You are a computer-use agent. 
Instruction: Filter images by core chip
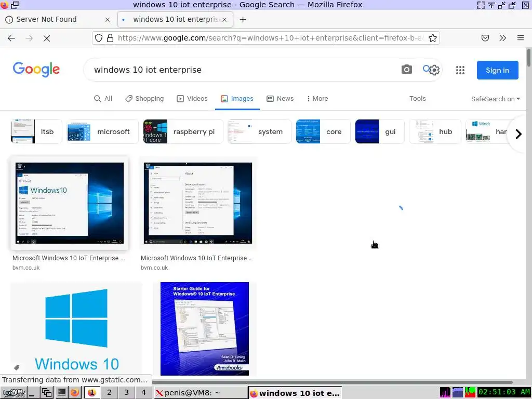323,131
